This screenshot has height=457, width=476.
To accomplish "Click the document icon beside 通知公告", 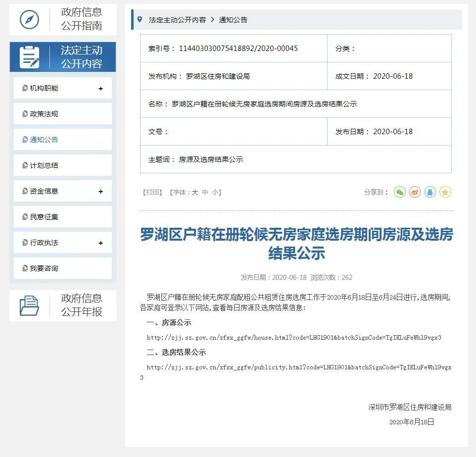I will [x=25, y=140].
